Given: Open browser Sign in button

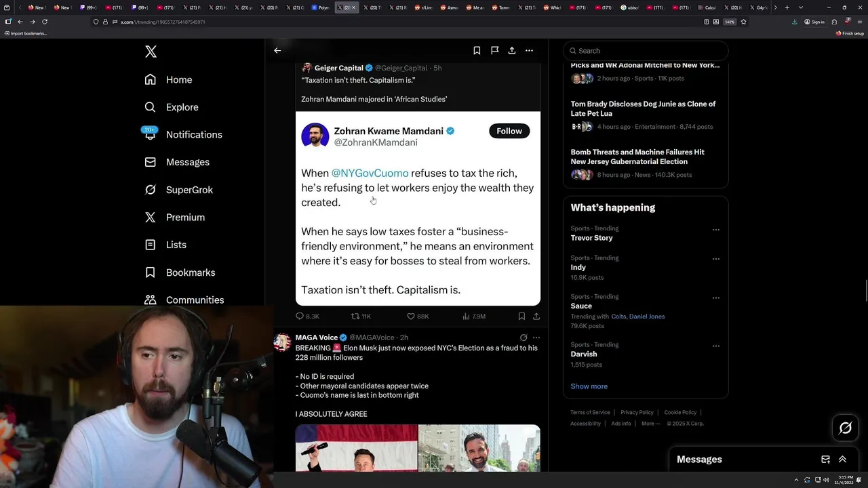Looking at the screenshot, I should [x=814, y=22].
